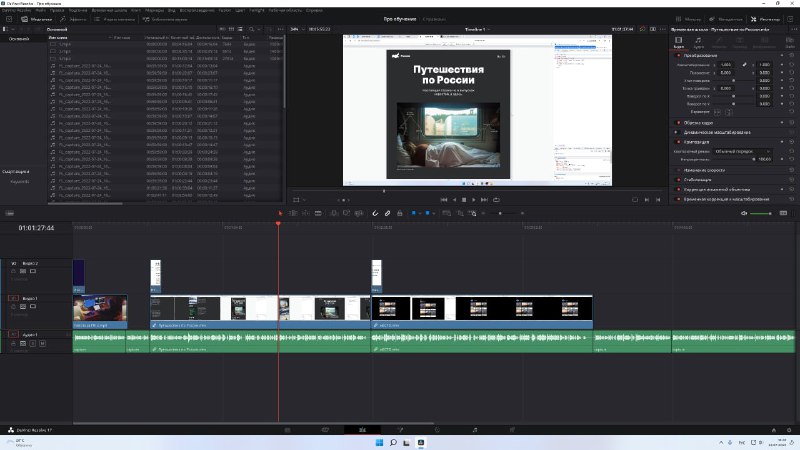This screenshot has width=800, height=450.
Task: Toggle the Библиотека звуков (Sound Library) button
Action: point(165,19)
